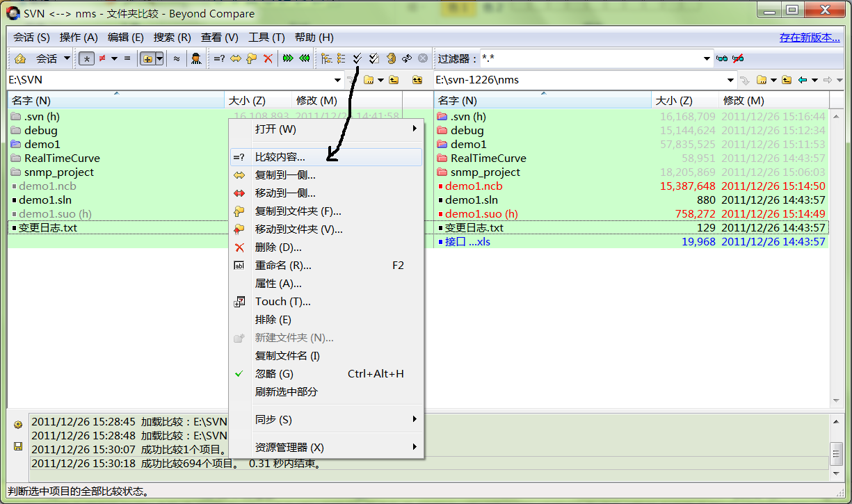Open the 过滤器 filter dropdown arrow
Image resolution: width=852 pixels, height=504 pixels.
click(x=707, y=59)
